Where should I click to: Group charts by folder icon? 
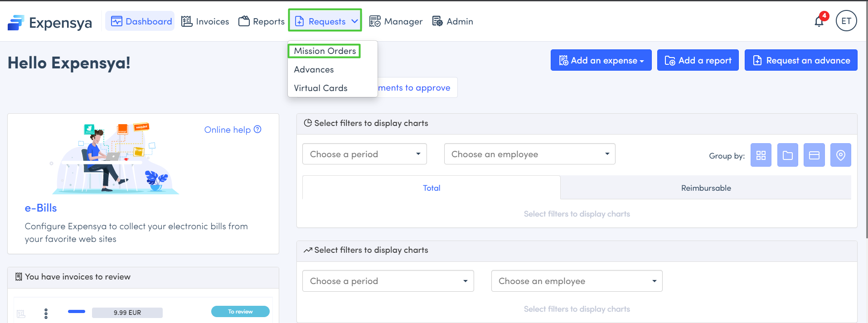pos(788,155)
